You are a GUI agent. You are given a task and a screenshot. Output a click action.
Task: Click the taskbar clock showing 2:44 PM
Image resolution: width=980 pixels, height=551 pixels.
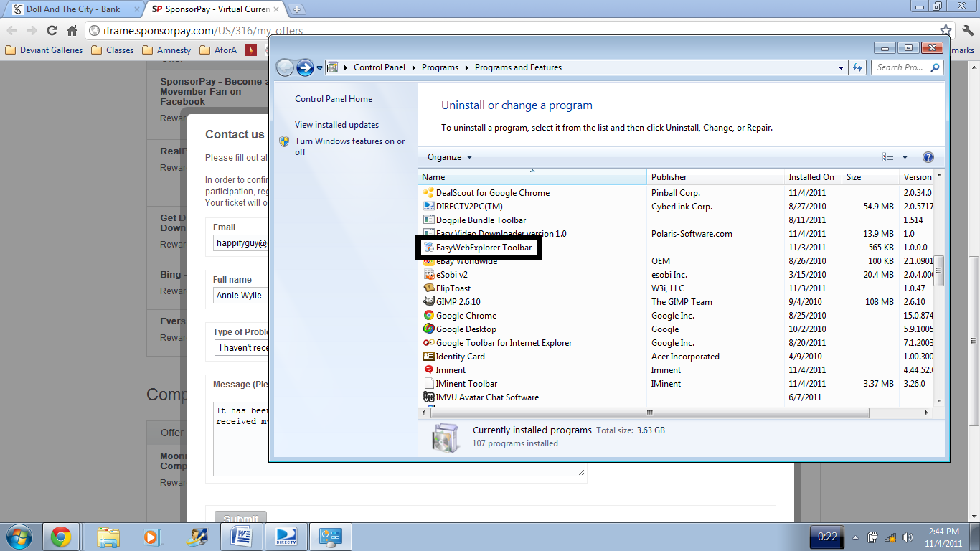click(x=943, y=537)
